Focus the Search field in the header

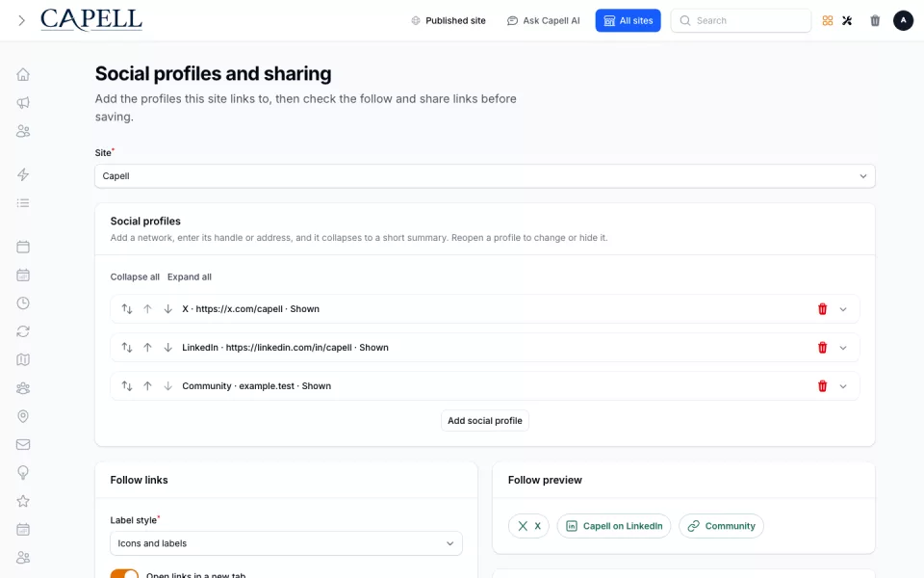(x=741, y=20)
